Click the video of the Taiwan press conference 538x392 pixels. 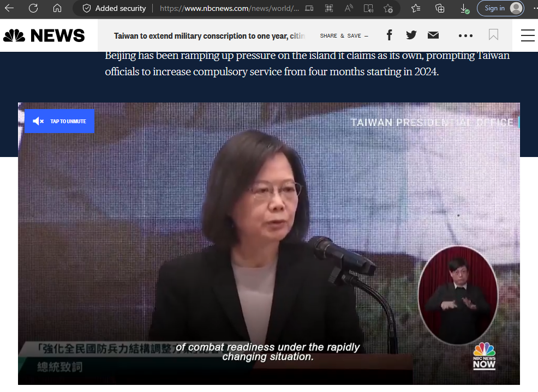click(268, 244)
